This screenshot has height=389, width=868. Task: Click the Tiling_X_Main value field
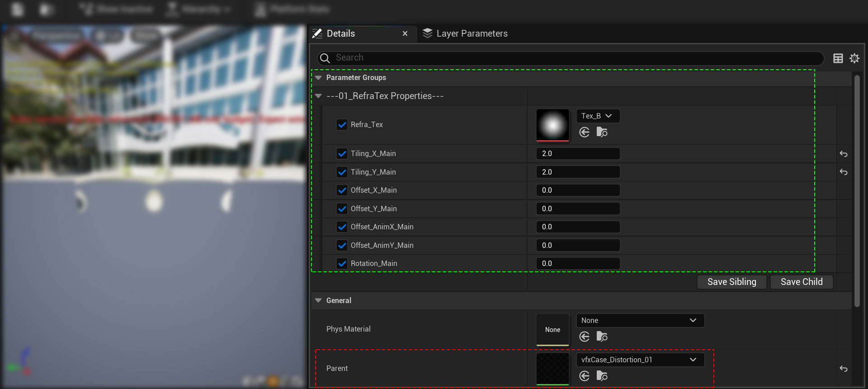tap(578, 154)
